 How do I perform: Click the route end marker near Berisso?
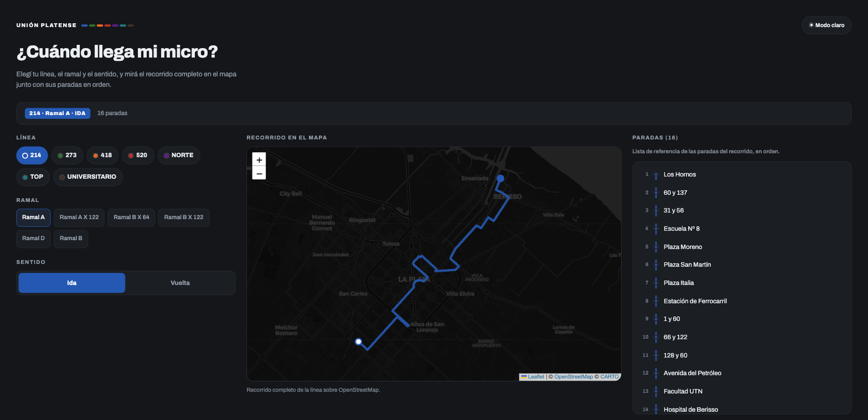pos(500,178)
